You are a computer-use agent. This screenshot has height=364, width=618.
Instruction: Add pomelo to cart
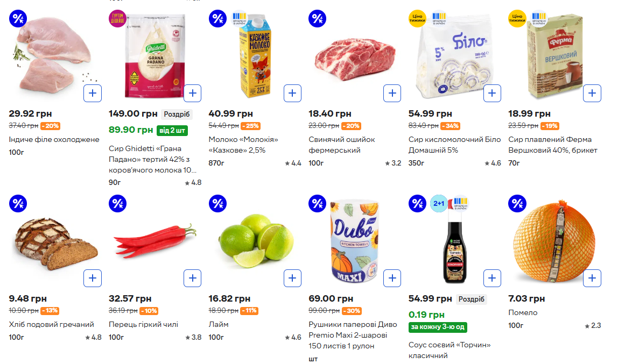click(x=592, y=278)
